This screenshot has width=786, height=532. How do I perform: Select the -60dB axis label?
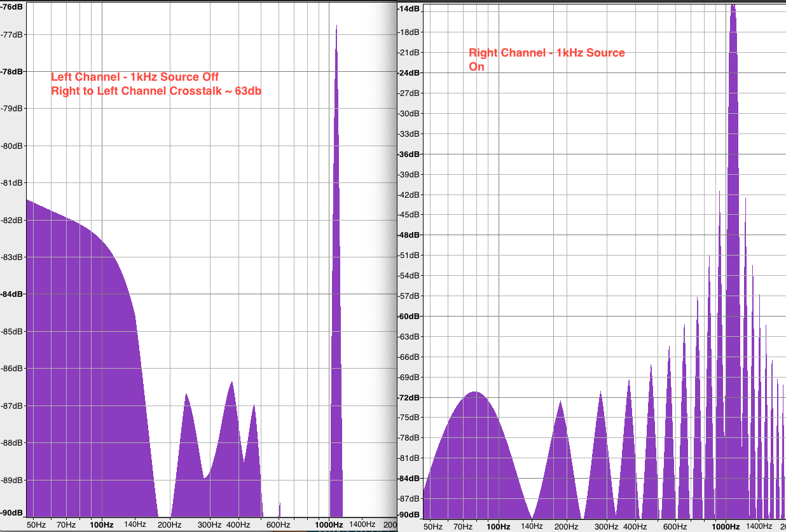[408, 316]
